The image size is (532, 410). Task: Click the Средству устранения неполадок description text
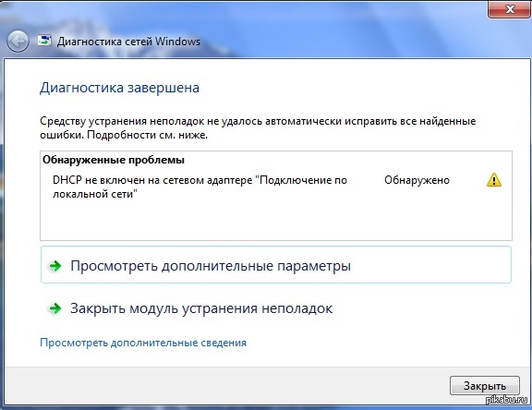(258, 127)
